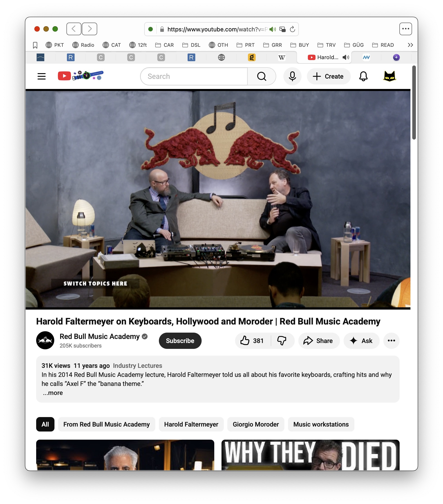
Task: Dislike the video with thumbs down
Action: (x=282, y=341)
